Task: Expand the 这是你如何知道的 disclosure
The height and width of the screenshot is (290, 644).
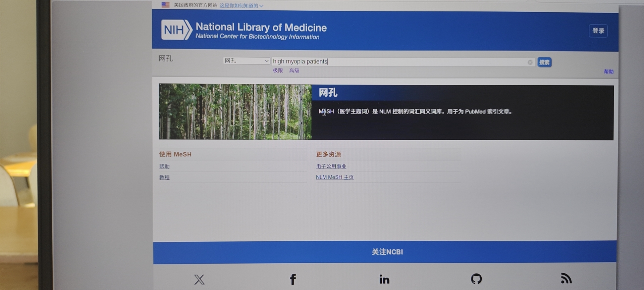Action: (241, 6)
